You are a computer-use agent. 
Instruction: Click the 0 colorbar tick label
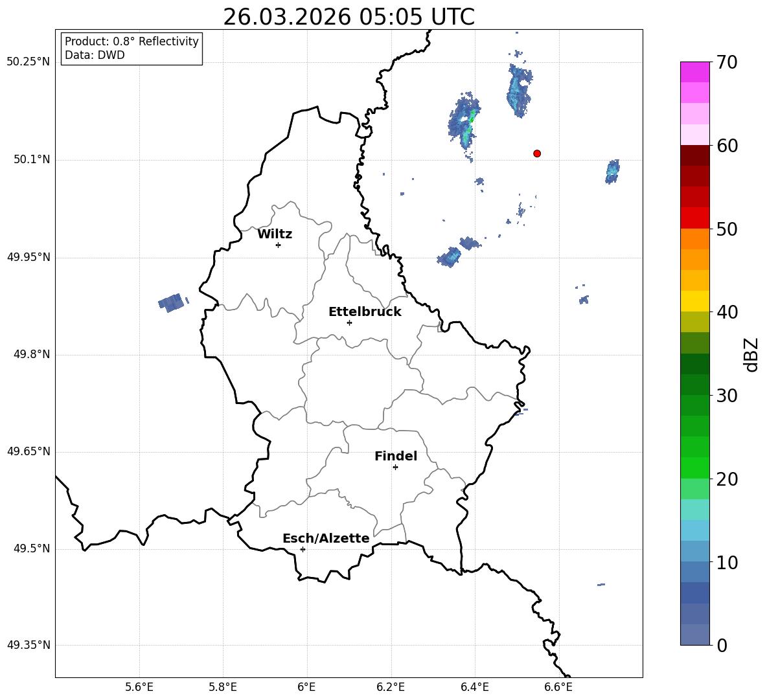point(722,645)
